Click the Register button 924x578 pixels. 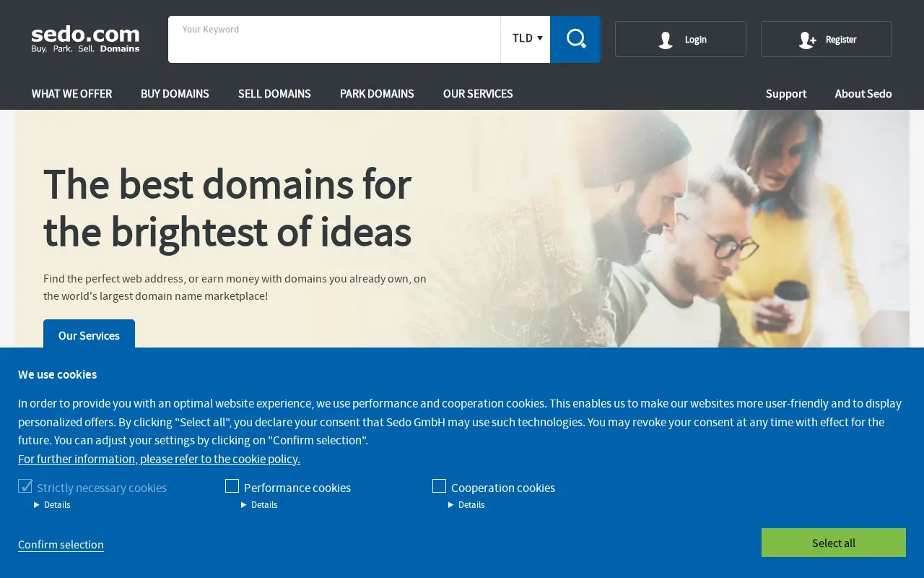pos(827,39)
